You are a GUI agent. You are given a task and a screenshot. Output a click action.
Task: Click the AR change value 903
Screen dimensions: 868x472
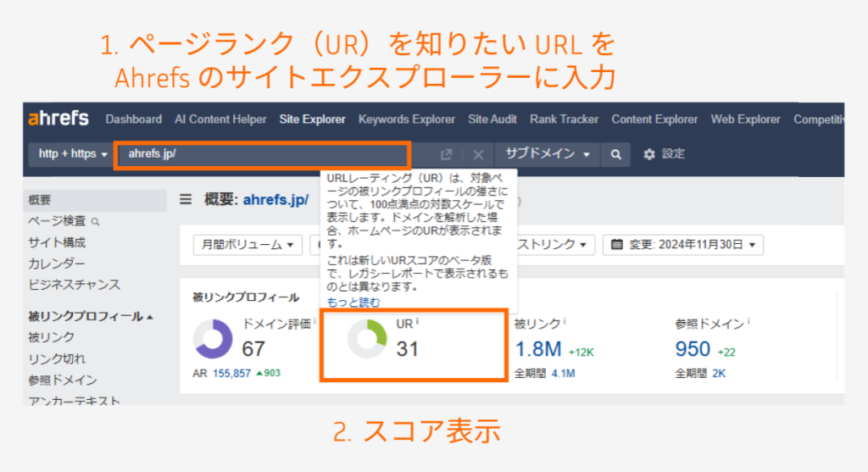pos(269,374)
